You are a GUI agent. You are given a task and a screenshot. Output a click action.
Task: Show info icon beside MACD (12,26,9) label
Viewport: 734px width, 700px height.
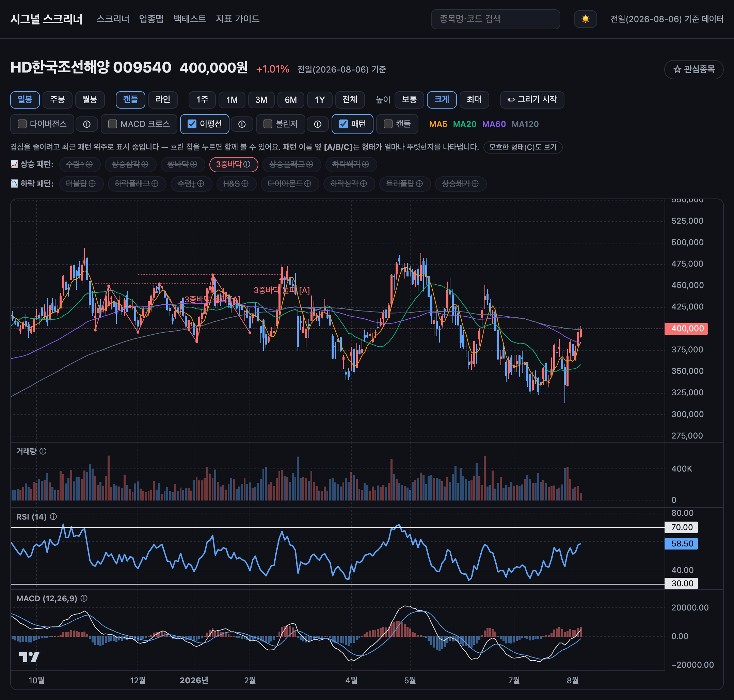pos(84,598)
